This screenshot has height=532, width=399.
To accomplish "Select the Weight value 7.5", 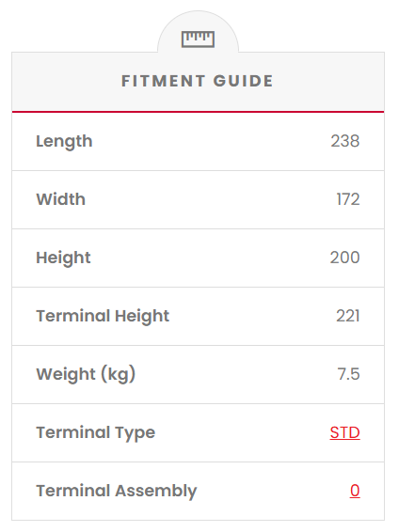I will pyautogui.click(x=348, y=374).
